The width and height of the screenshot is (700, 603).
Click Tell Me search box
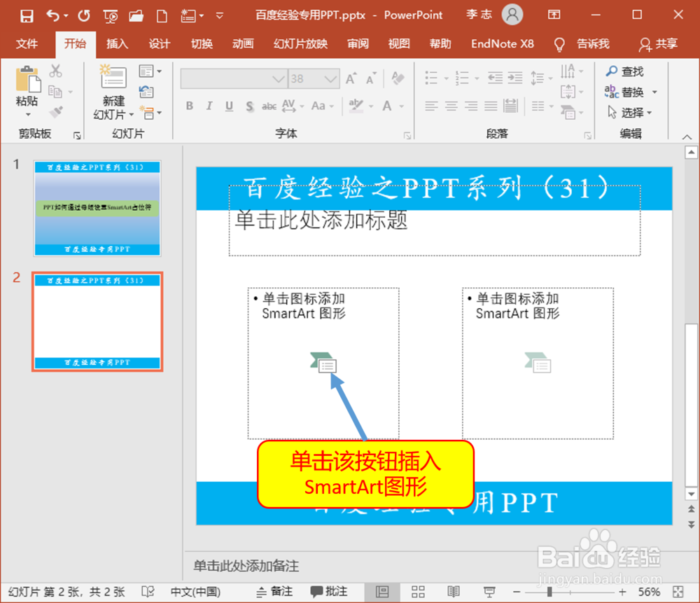[x=581, y=44]
